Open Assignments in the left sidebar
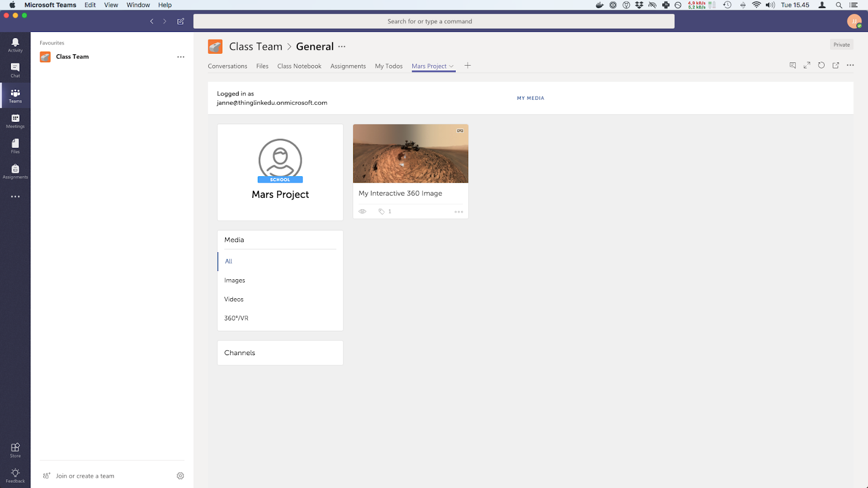Screen dimensions: 868x488 click(x=15, y=171)
